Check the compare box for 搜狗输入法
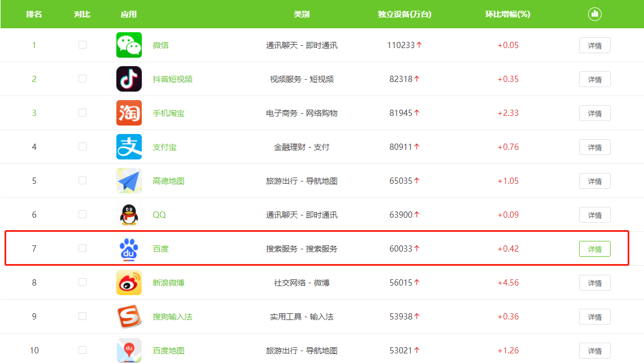The width and height of the screenshot is (644, 363). point(82,316)
